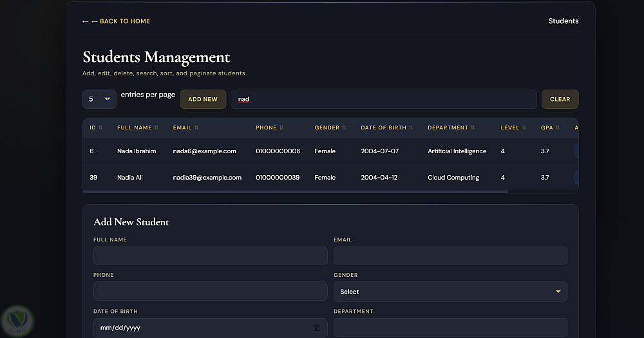The width and height of the screenshot is (644, 338).
Task: Open the entries per page dropdown
Action: tap(99, 99)
